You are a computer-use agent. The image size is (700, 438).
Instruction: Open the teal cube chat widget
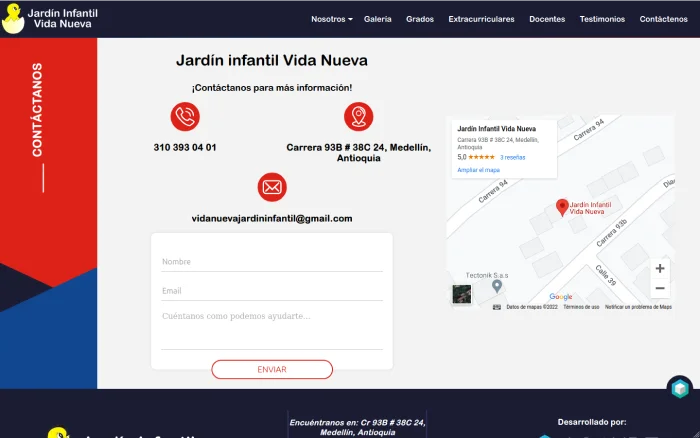coord(679,388)
